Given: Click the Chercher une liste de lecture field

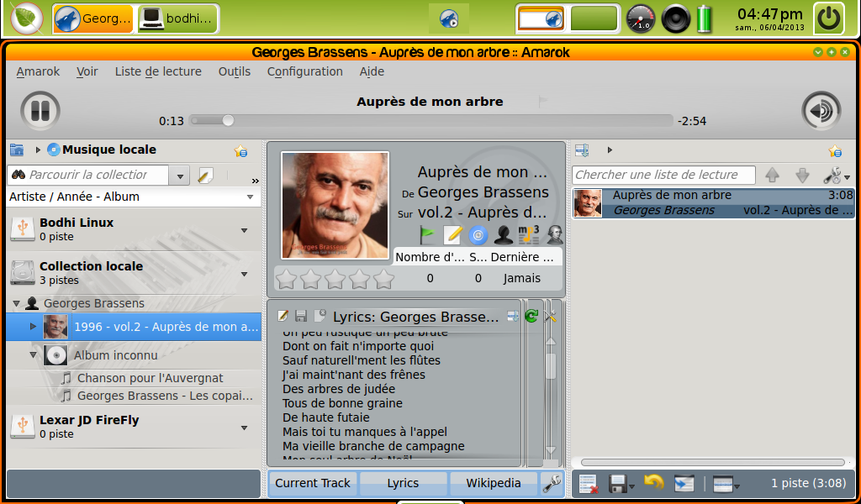Looking at the screenshot, I should coord(664,176).
